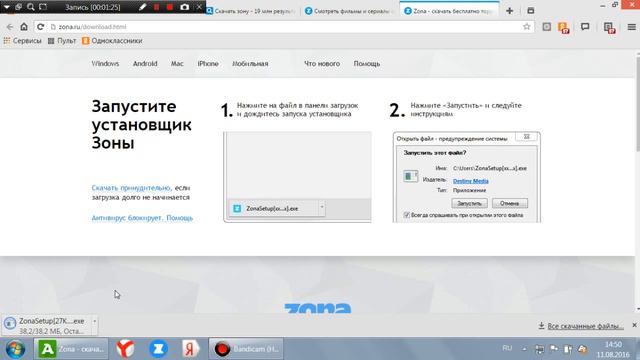Open the Windows Start menu

point(15,349)
